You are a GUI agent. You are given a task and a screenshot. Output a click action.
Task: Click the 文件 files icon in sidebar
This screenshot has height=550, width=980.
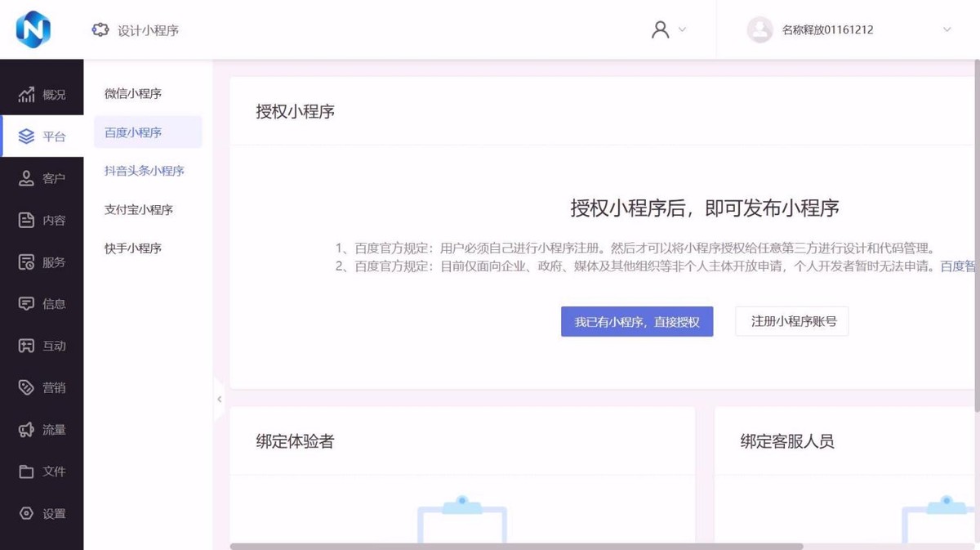(x=42, y=472)
